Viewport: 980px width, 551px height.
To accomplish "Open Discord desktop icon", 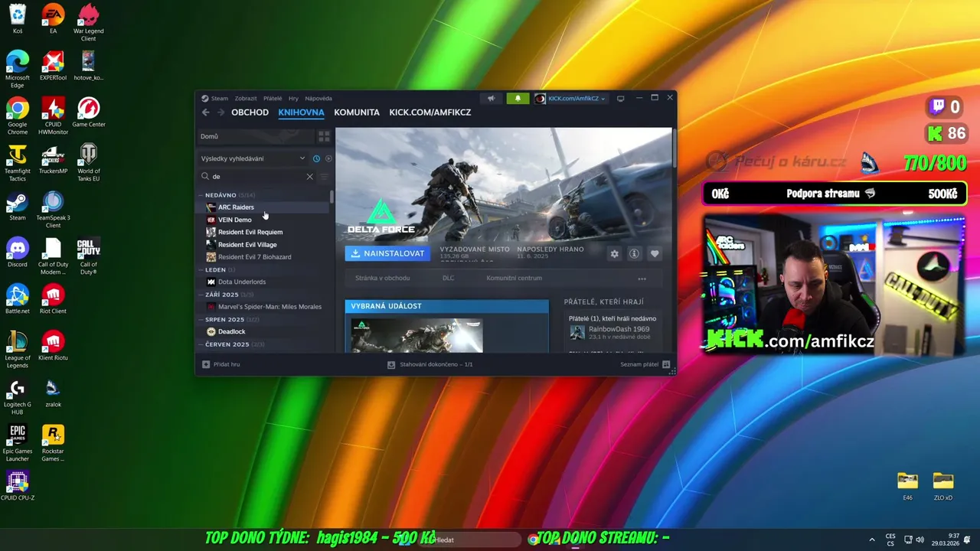I will [17, 253].
